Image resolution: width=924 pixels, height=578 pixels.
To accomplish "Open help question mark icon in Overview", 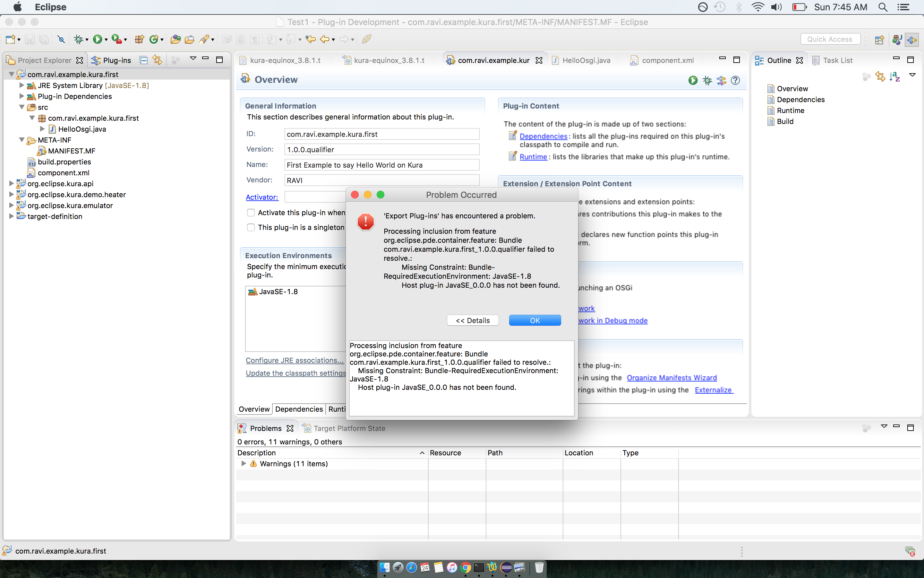I will tap(735, 80).
